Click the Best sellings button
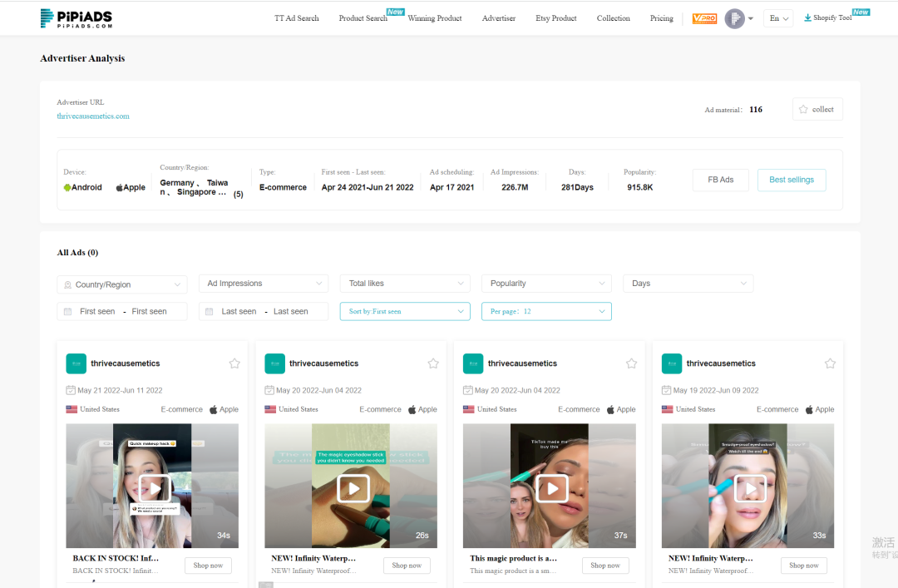 click(792, 180)
